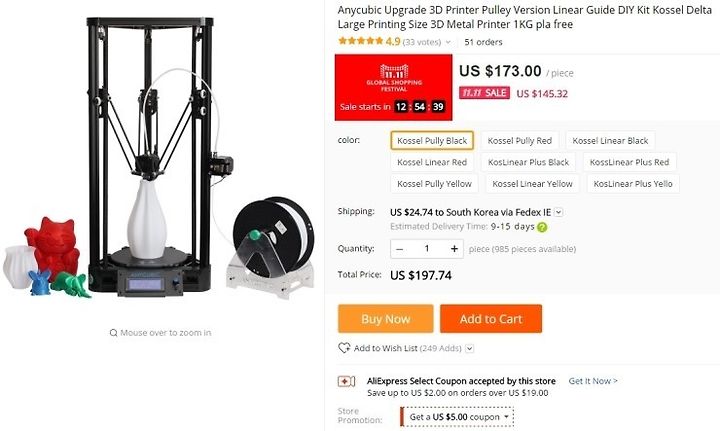Click the green delivery time help icon
This screenshot has width=720, height=431.
pyautogui.click(x=542, y=227)
